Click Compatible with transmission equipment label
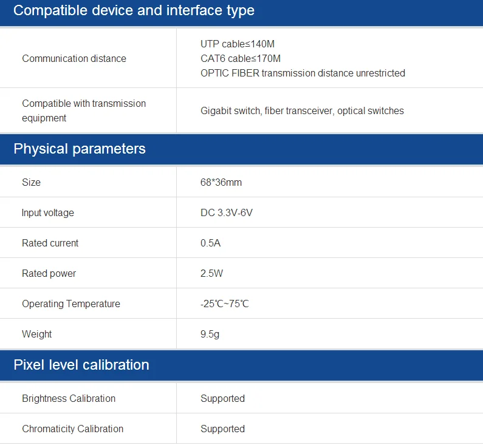The height and width of the screenshot is (448, 483). coord(84,110)
